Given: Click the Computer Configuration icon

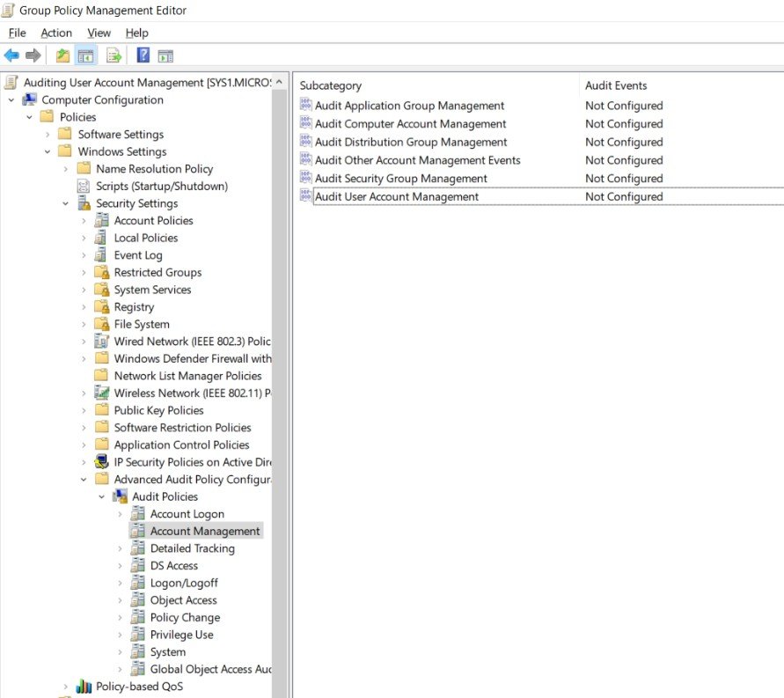Looking at the screenshot, I should [30, 99].
